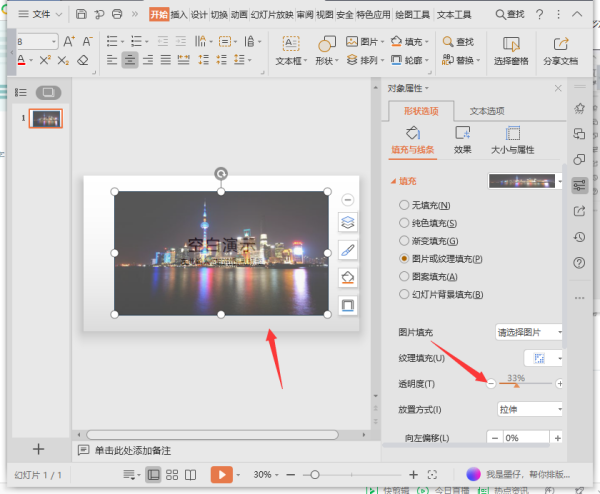This screenshot has height=494, width=600.
Task: Click the history icon in the right sidebar
Action: click(579, 237)
